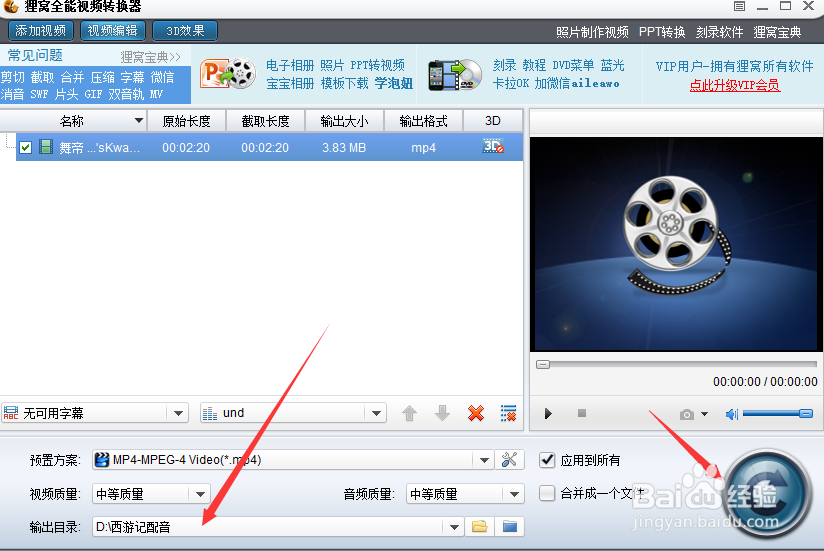This screenshot has width=824, height=551.
Task: Open the 狸窝宝典 top menu item
Action: [777, 32]
